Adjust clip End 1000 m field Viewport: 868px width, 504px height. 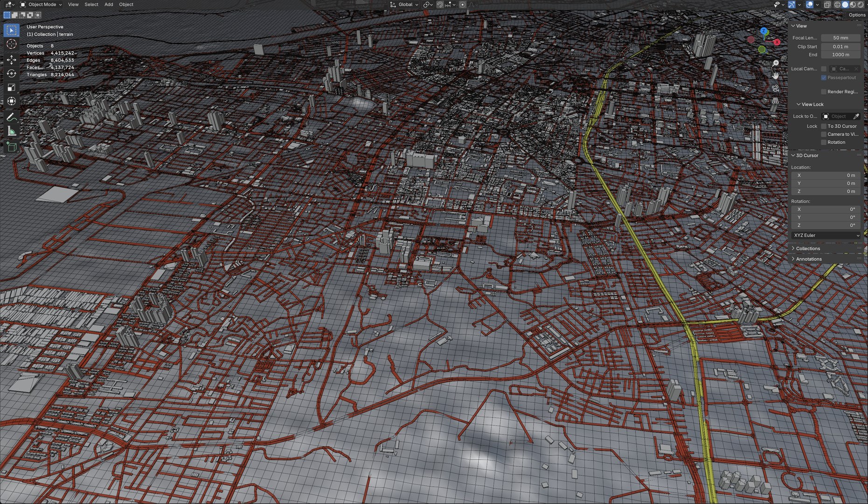[840, 55]
